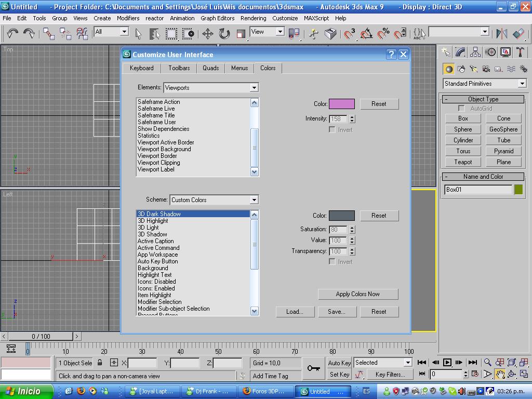532x399 pixels.
Task: Toggle Invert checkbox under Transparency
Action: pyautogui.click(x=332, y=262)
